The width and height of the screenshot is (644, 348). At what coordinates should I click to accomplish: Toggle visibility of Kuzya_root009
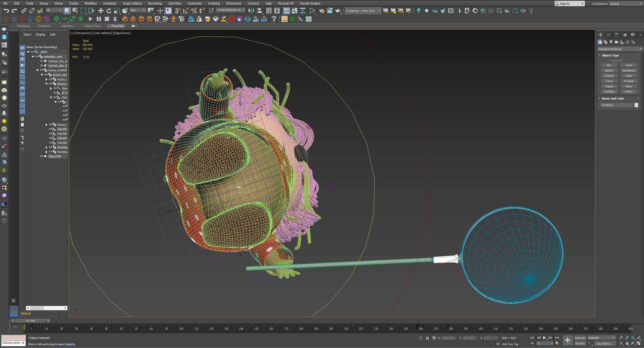42,70
